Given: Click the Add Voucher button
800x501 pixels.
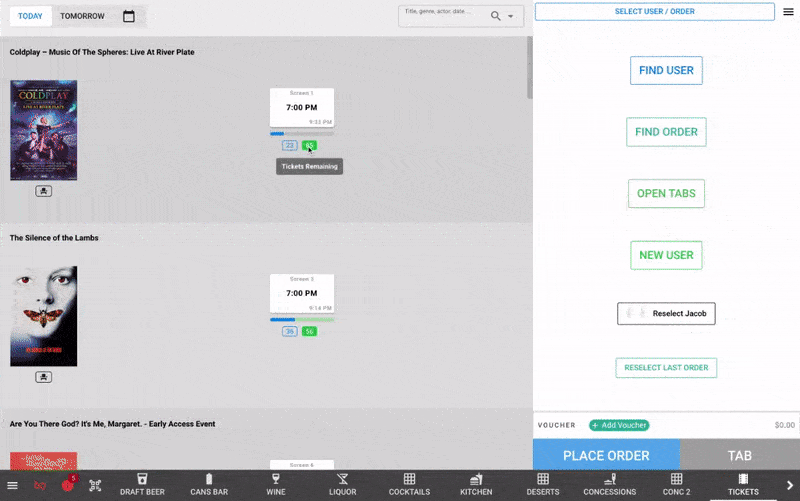Looking at the screenshot, I should [619, 425].
